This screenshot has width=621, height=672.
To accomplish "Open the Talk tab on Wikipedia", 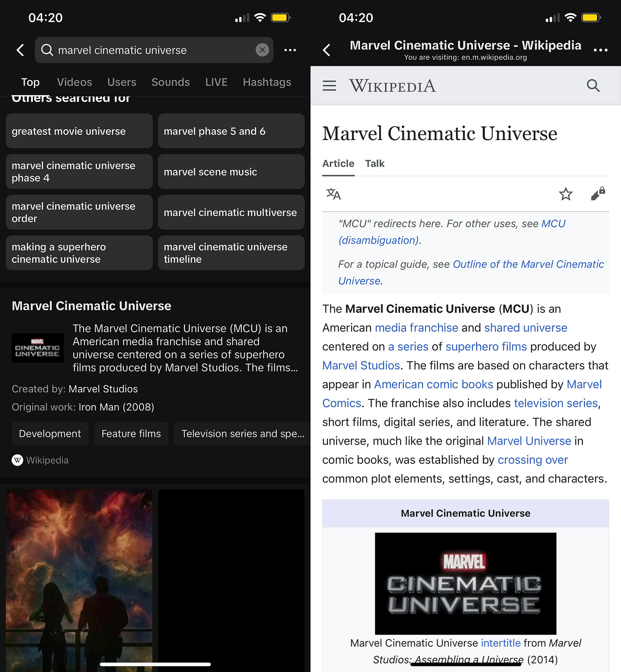I will 375,164.
